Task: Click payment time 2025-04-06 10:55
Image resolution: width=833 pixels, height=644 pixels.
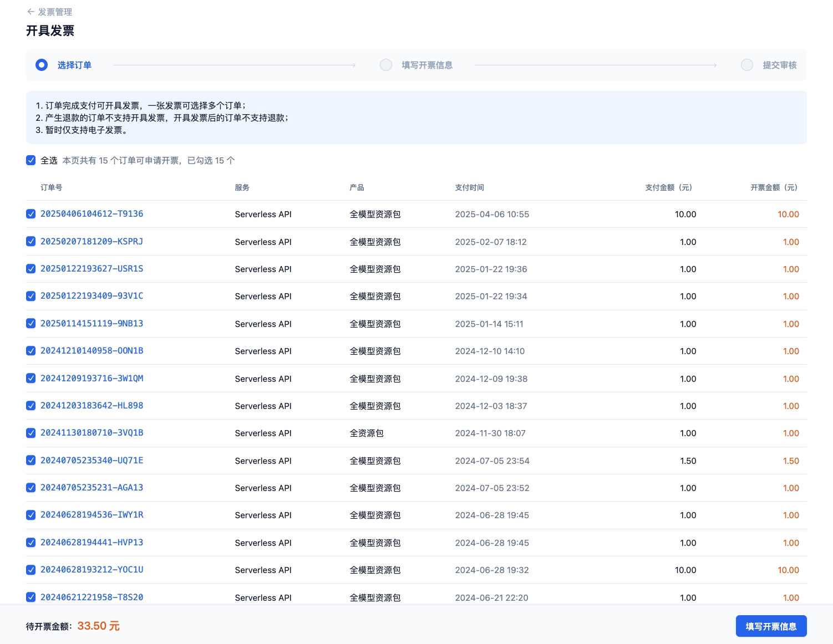Action: click(492, 214)
